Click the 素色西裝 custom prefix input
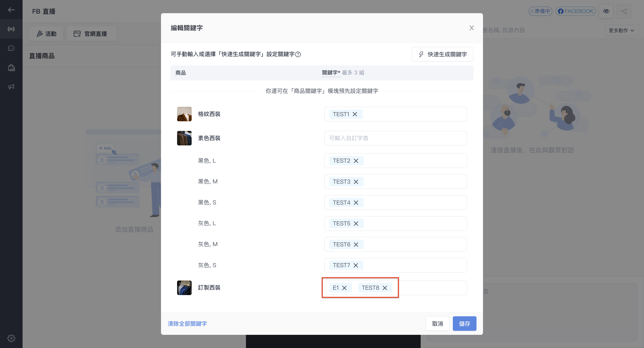The image size is (644, 348). pos(396,138)
